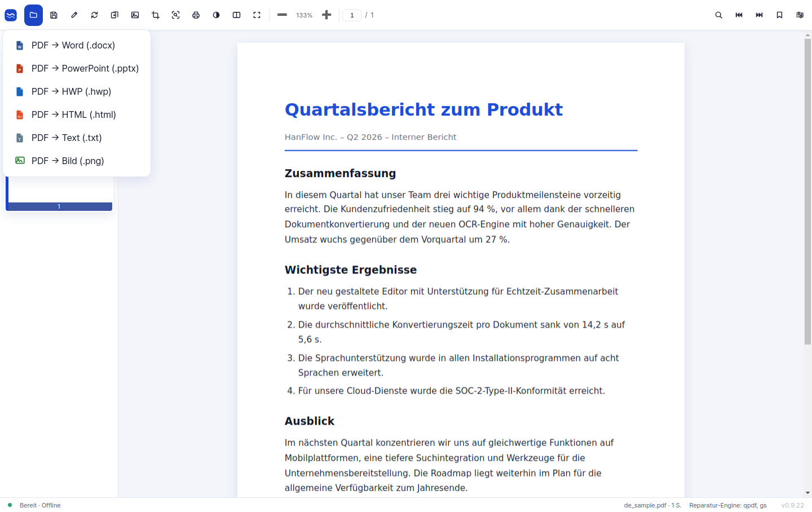Choose PDF → HWP (.hwp)

77,91
